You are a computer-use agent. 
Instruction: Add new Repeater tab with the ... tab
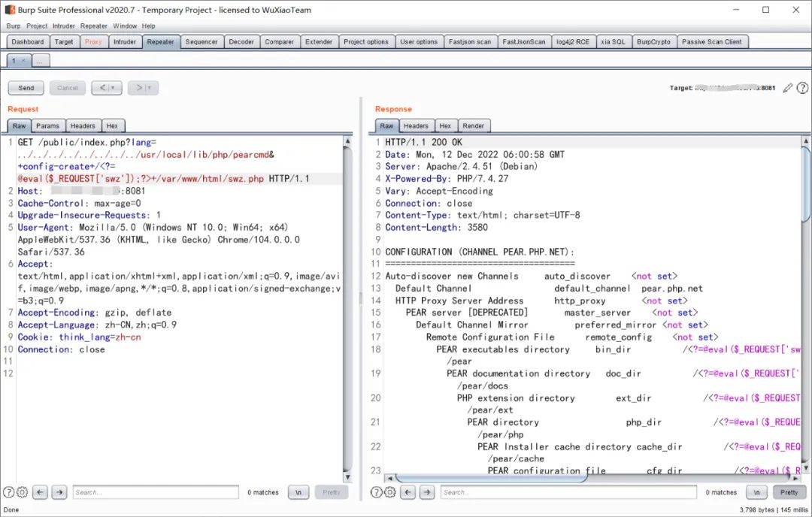point(41,61)
